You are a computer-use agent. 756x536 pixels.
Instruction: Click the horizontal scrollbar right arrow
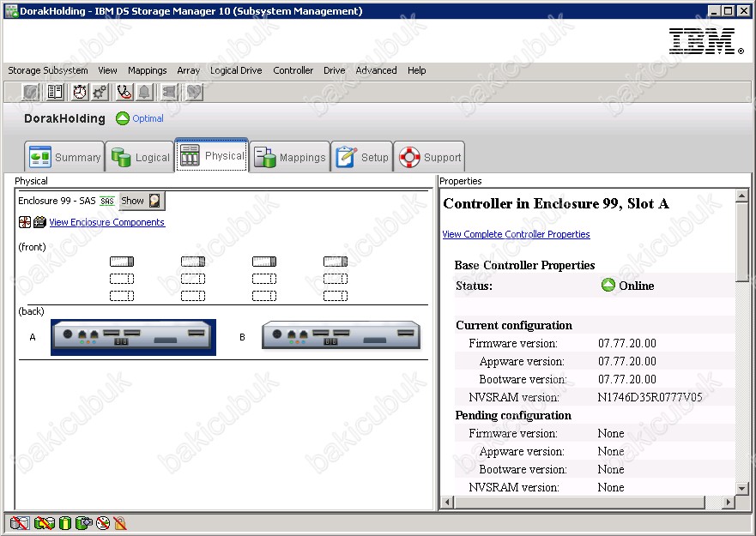tap(729, 503)
